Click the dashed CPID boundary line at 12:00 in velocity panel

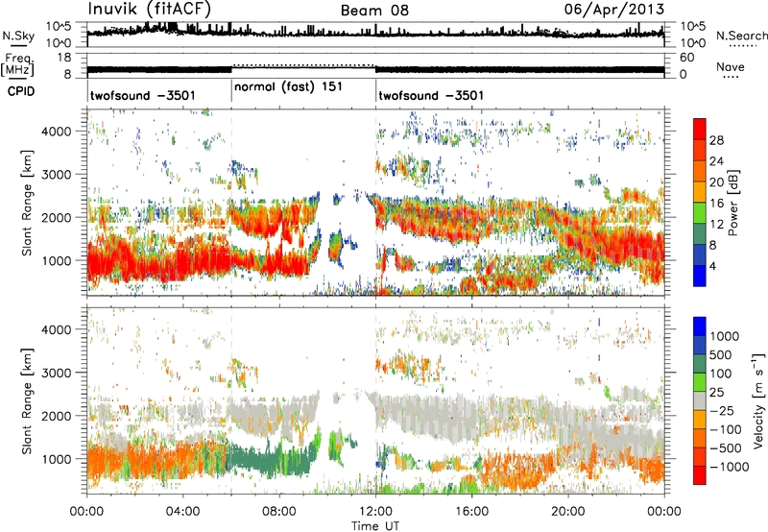375,400
